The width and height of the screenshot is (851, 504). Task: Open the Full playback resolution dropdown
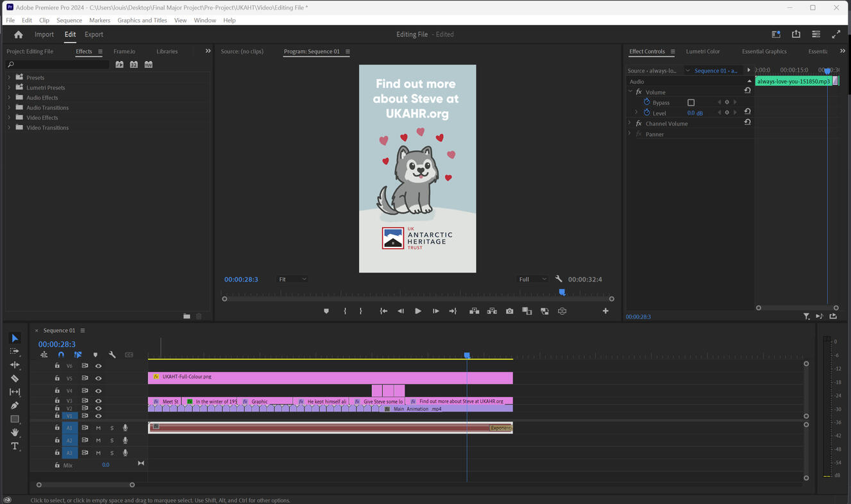532,279
